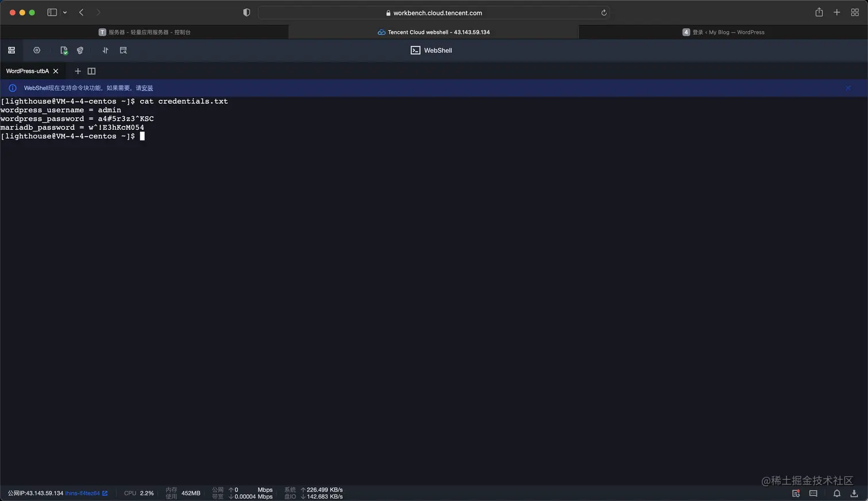
Task: Close the WordPress-utbA terminal tab
Action: coord(56,71)
